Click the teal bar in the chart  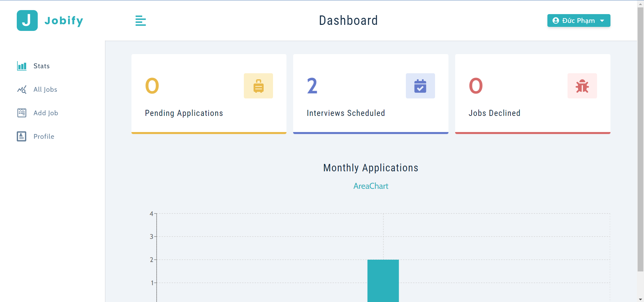pyautogui.click(x=383, y=281)
